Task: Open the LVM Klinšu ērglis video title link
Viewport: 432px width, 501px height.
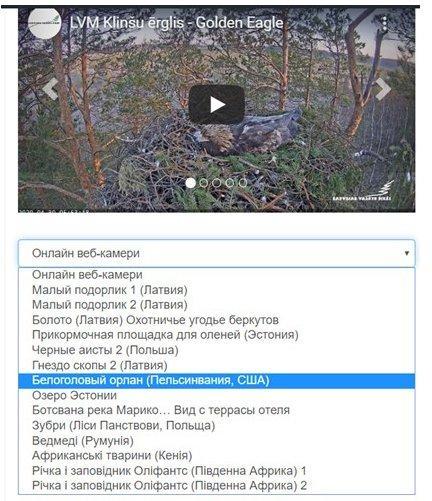Action: click(177, 23)
